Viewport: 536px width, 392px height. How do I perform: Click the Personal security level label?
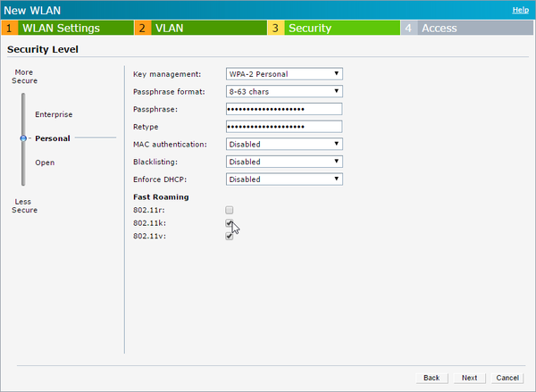point(53,138)
